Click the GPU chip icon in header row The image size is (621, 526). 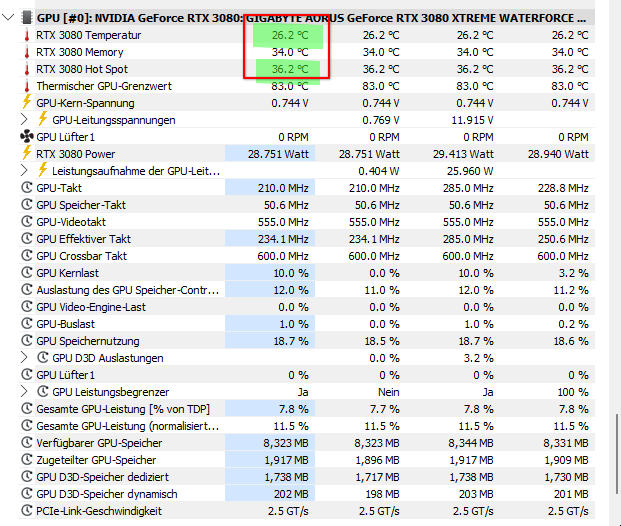tap(27, 17)
